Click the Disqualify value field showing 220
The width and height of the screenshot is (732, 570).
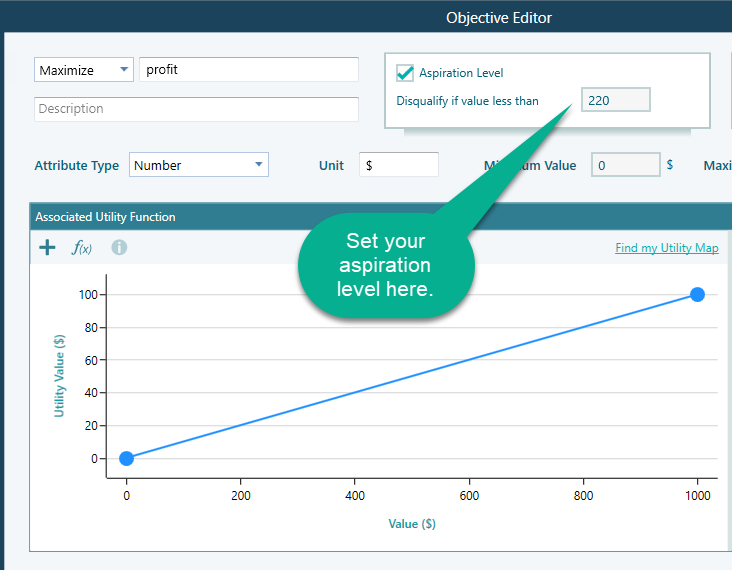[x=615, y=100]
